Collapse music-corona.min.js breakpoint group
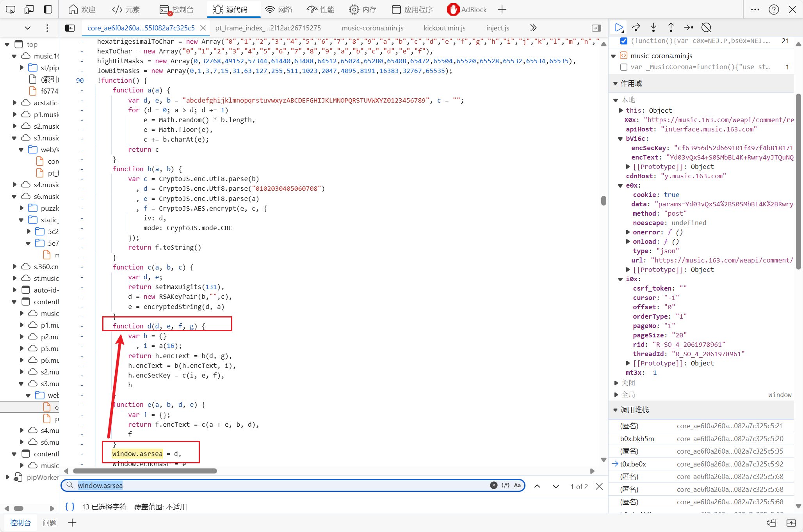803x532 pixels. click(614, 56)
